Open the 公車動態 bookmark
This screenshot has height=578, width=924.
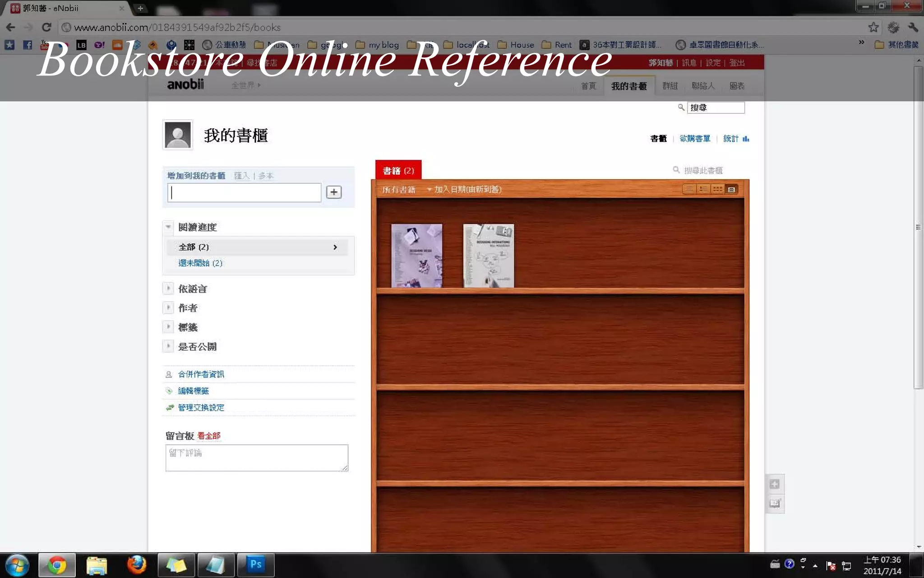tap(224, 45)
